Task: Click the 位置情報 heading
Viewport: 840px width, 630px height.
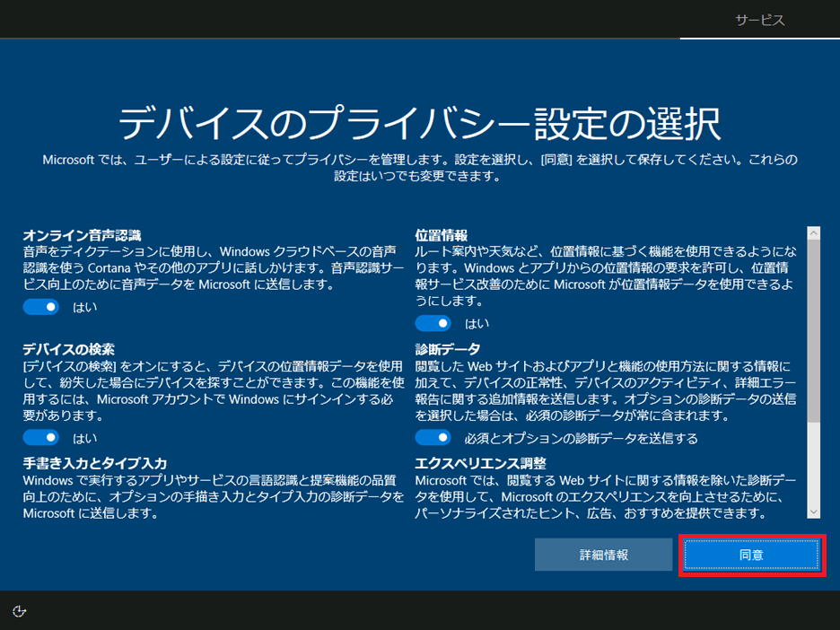Action: [442, 235]
